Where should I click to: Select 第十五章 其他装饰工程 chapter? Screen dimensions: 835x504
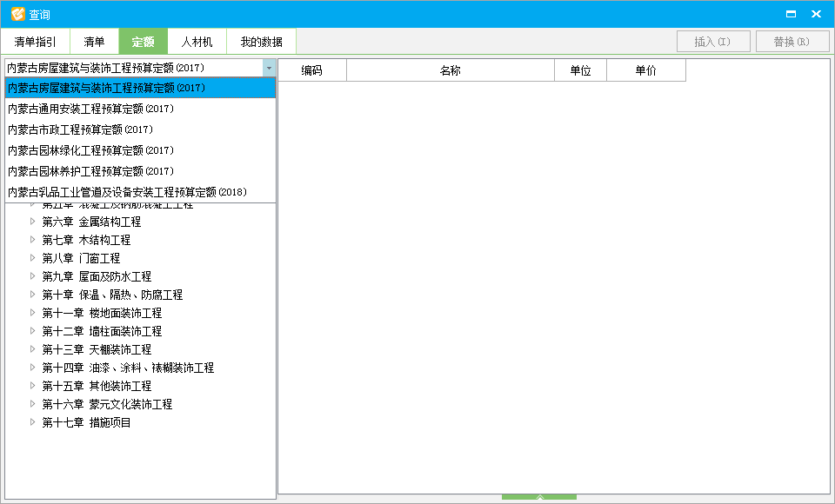pyautogui.click(x=97, y=386)
